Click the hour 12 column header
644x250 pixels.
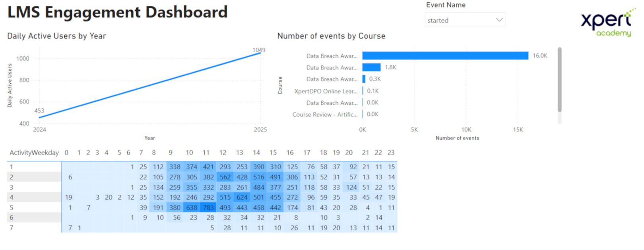click(223, 153)
